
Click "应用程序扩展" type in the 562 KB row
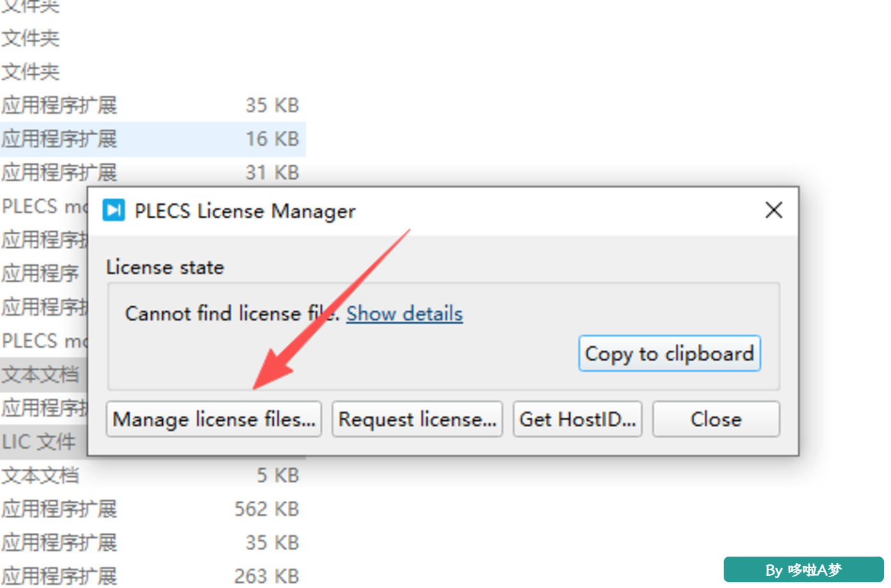pyautogui.click(x=60, y=509)
